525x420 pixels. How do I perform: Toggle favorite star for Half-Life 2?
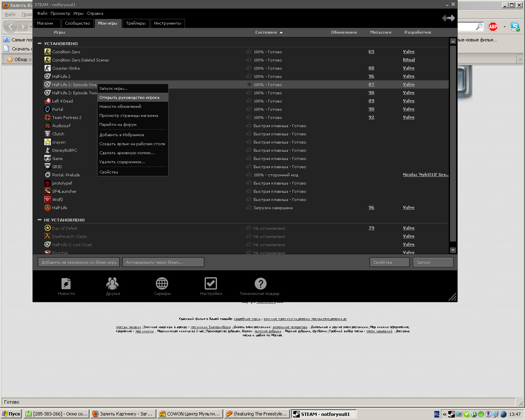pyautogui.click(x=249, y=76)
